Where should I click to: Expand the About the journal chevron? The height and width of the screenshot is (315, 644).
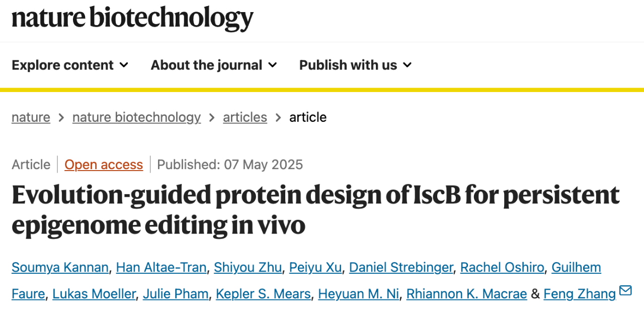pos(272,65)
